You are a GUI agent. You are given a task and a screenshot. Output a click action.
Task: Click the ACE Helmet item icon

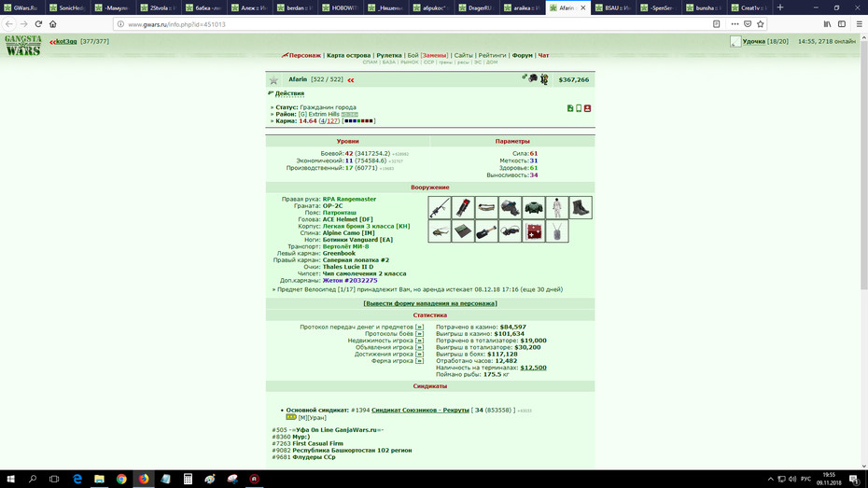pos(510,207)
